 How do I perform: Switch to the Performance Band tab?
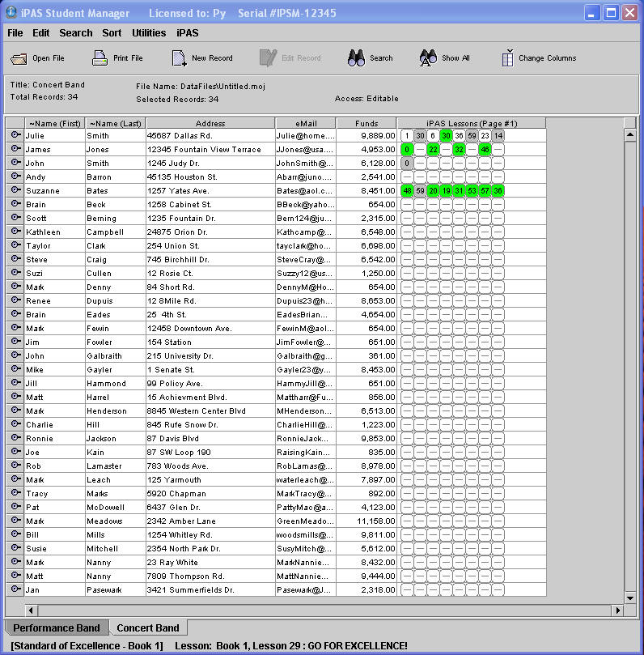pos(57,628)
